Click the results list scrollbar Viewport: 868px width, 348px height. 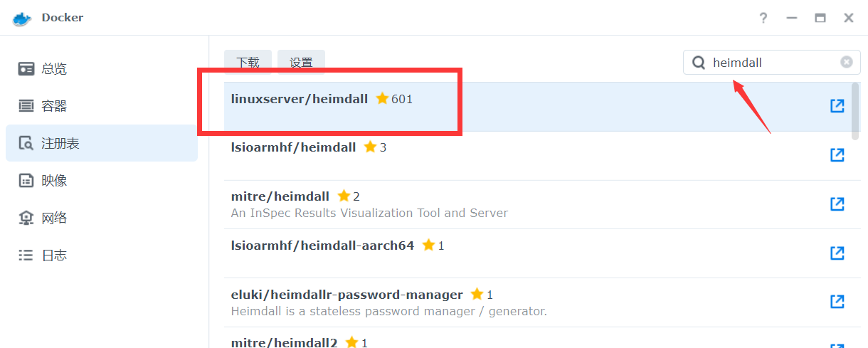tap(856, 111)
